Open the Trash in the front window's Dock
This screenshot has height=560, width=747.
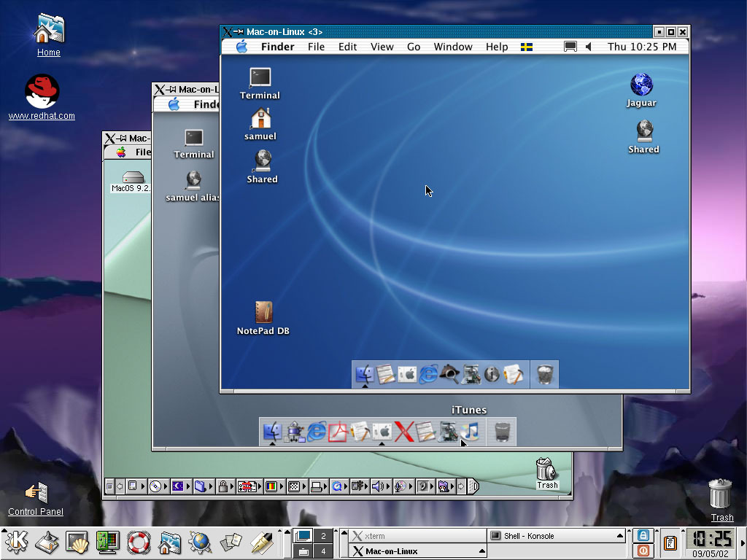(x=544, y=374)
